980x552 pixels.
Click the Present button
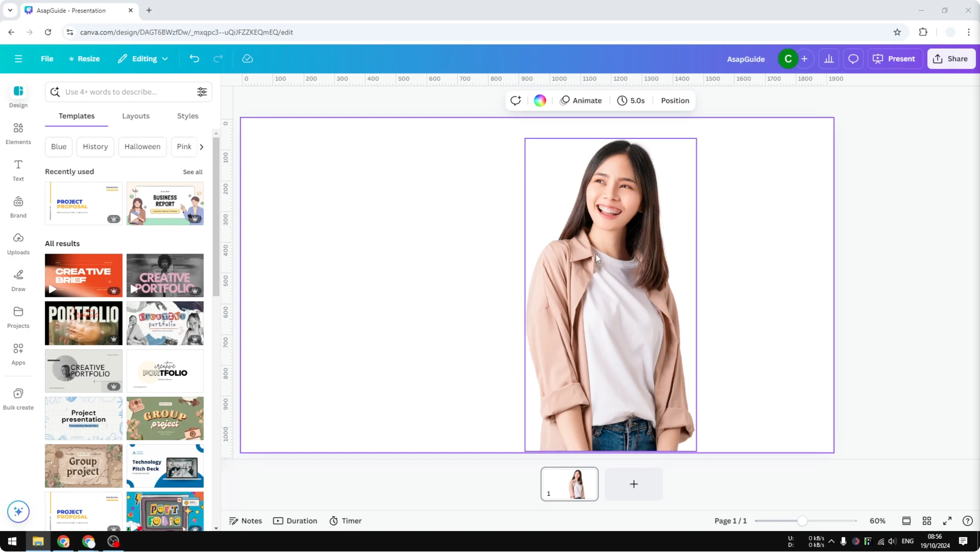(895, 59)
